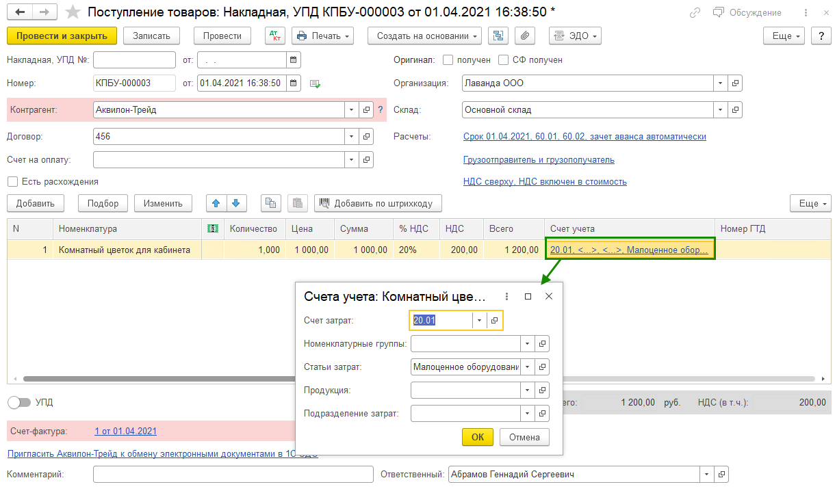Move row down with blue arrow
Image resolution: width=835 pixels, height=504 pixels.
pos(235,203)
